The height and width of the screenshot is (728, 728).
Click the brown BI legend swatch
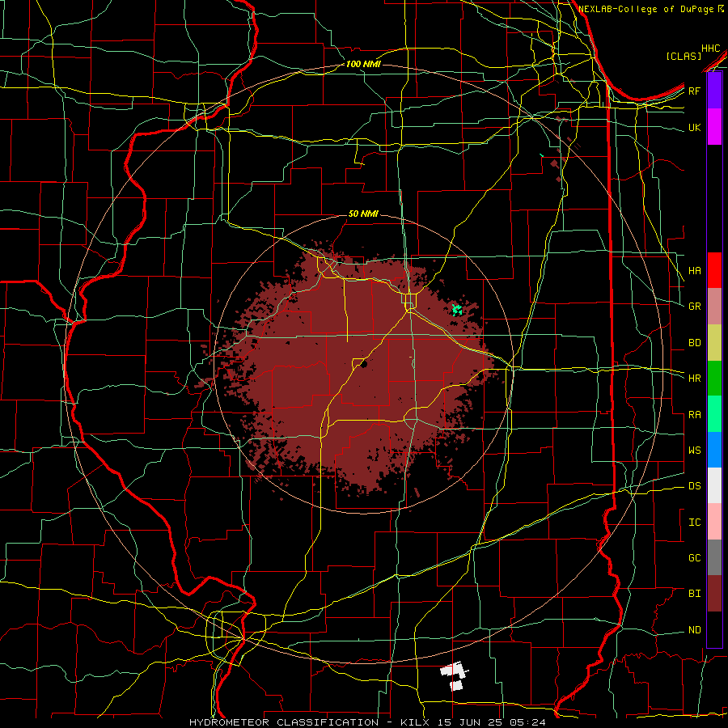point(714,594)
